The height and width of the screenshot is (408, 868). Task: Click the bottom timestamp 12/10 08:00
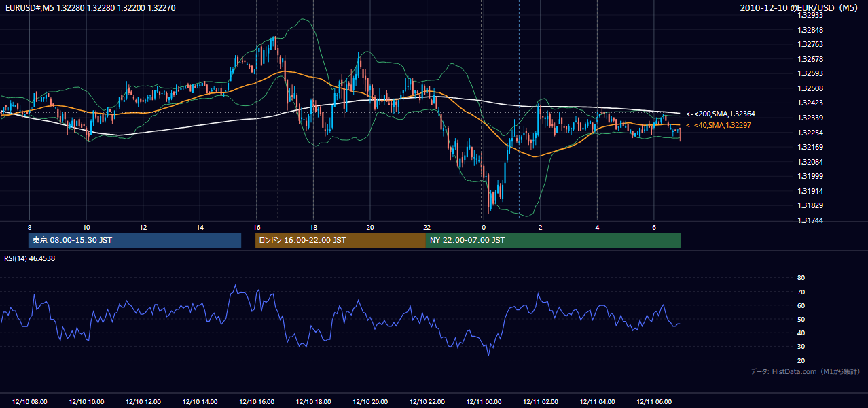click(x=29, y=402)
